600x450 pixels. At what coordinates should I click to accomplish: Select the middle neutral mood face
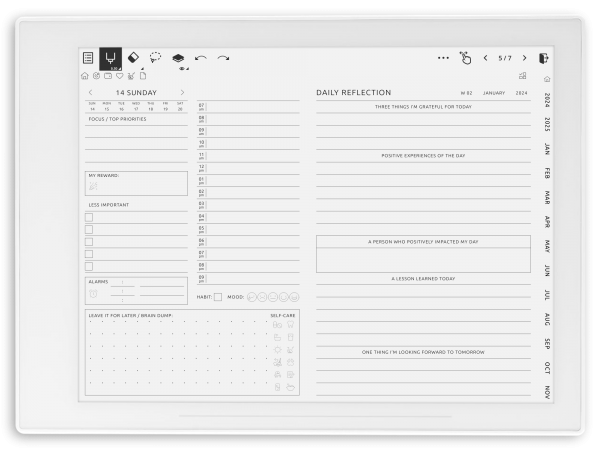(273, 297)
